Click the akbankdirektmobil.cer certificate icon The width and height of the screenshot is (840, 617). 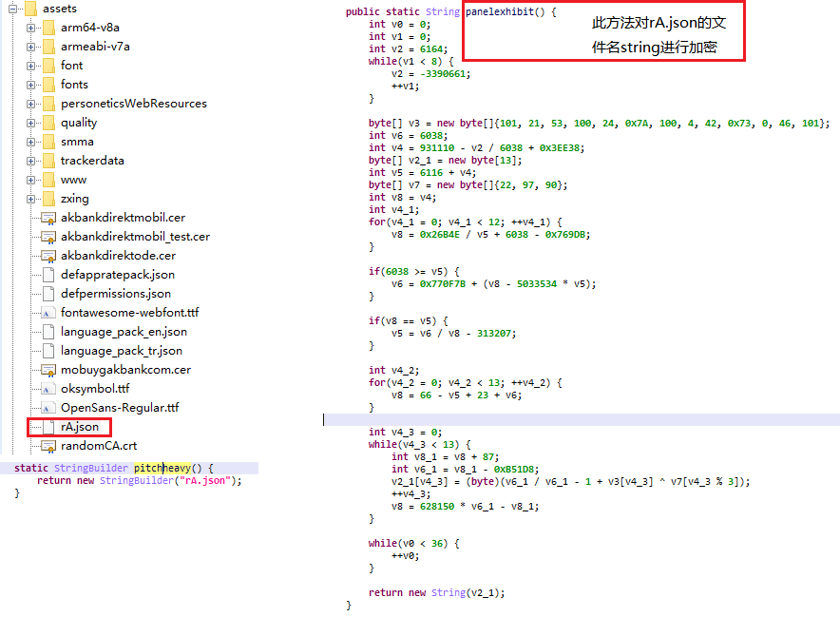click(48, 218)
